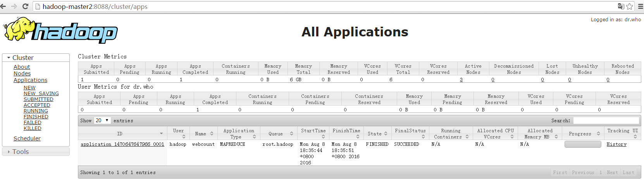The image size is (644, 181).
Task: Sort table by Running Containers column
Action: 451,133
